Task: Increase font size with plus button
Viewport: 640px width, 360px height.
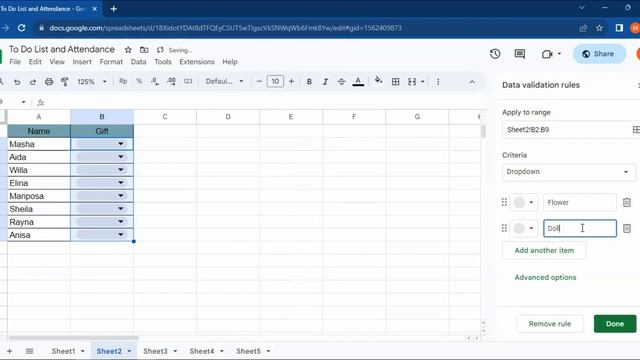Action: (x=291, y=82)
